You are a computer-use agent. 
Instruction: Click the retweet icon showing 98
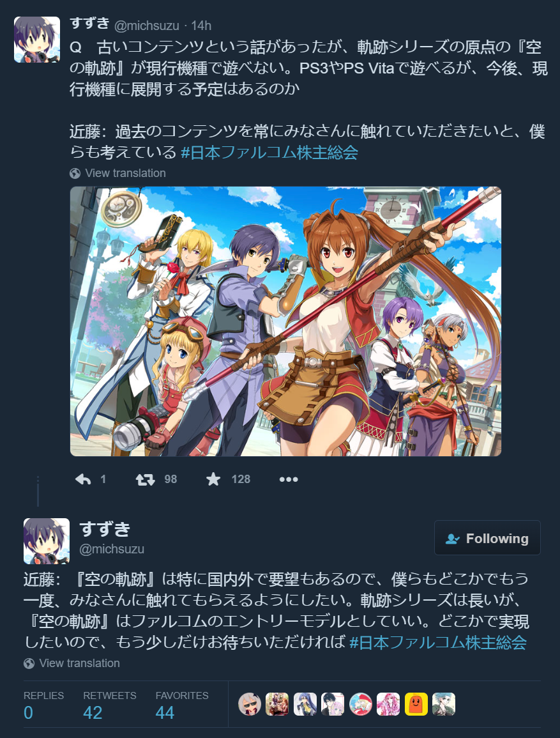tap(146, 479)
